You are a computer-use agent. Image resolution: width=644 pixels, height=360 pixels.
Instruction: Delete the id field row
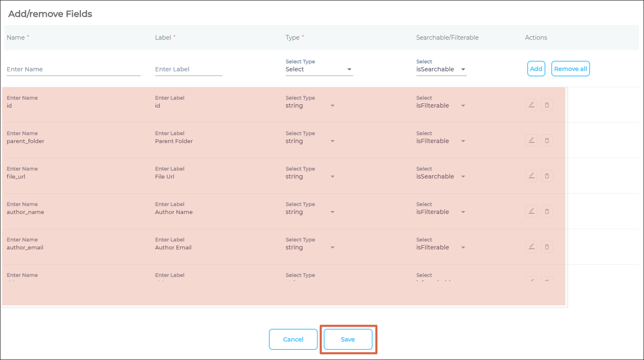click(x=547, y=105)
